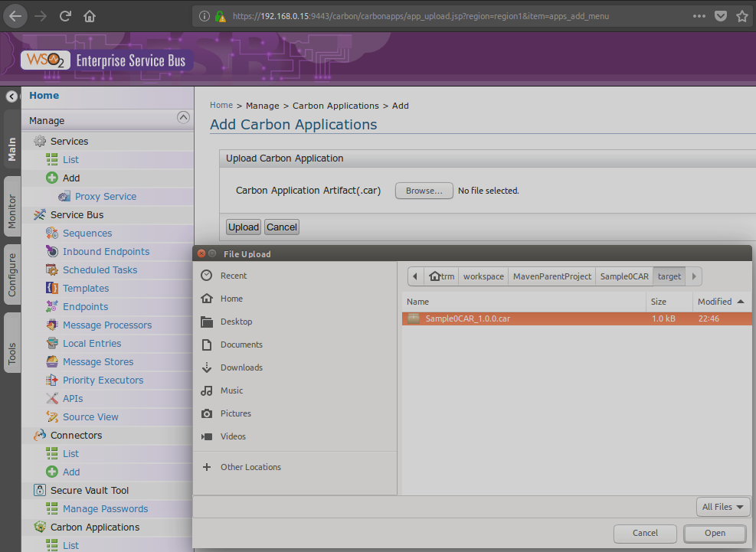Bookmark page with star icon
Image resolution: width=756 pixels, height=552 pixels.
click(741, 15)
